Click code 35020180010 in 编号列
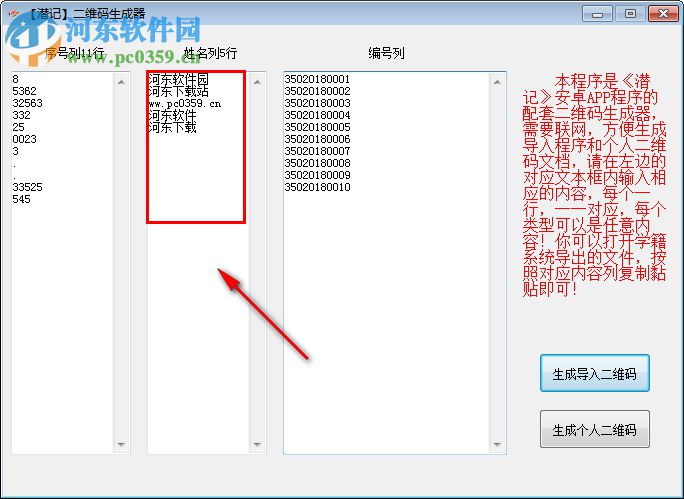 coord(317,187)
